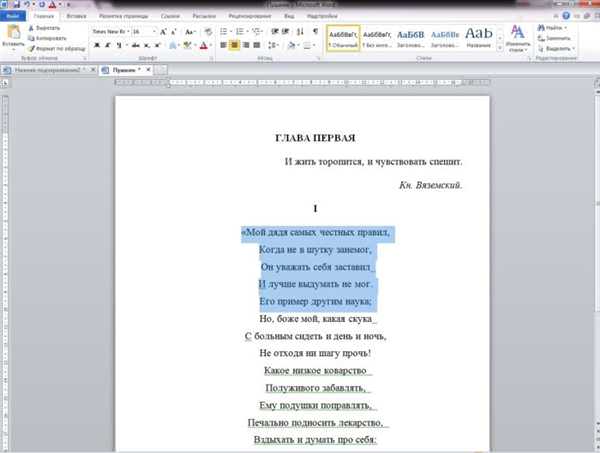Save the document from quick access toolbar
Viewport: 600px width, 453px height.
tap(16, 5)
